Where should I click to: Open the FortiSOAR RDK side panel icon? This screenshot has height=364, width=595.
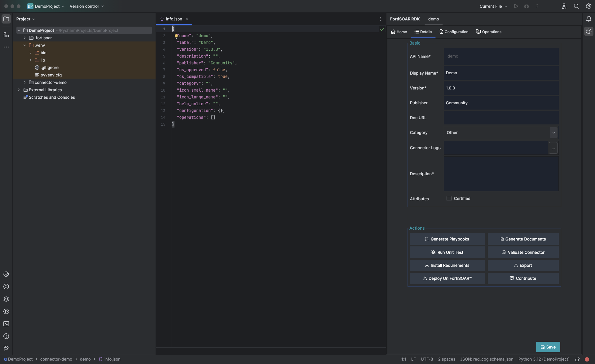tap(588, 31)
